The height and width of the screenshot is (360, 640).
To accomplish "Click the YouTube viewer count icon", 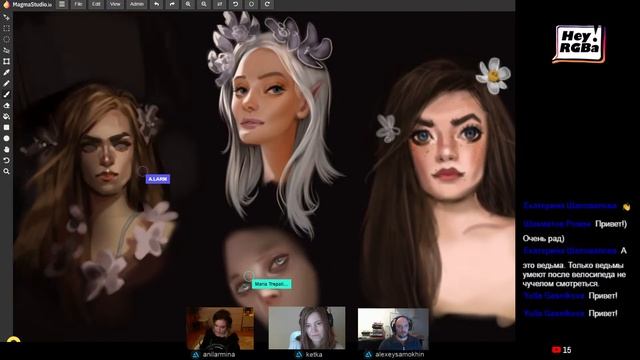I will (x=556, y=350).
